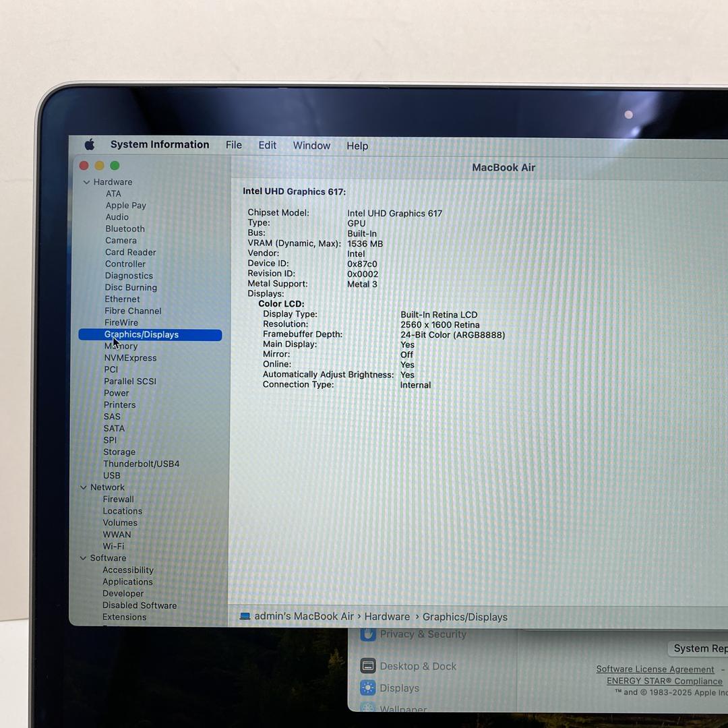The image size is (728, 728).
Task: Open the Help menu
Action: [x=357, y=146]
